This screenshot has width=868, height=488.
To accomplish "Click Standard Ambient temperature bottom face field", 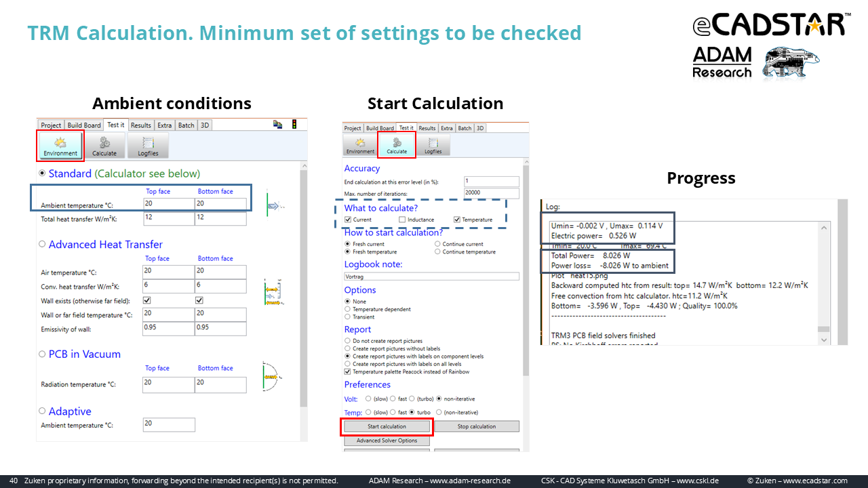I will coord(220,204).
